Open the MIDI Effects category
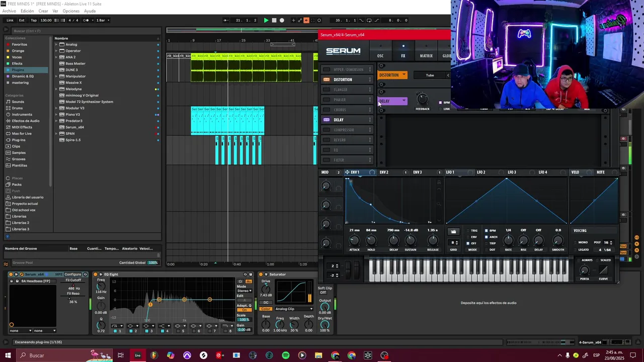 22,127
